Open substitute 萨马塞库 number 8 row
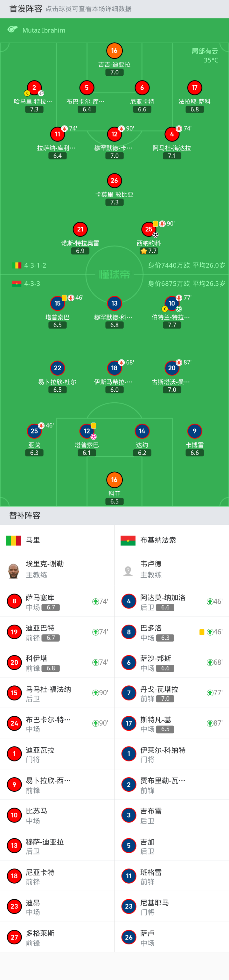This screenshot has width=229, height=980. click(x=57, y=601)
